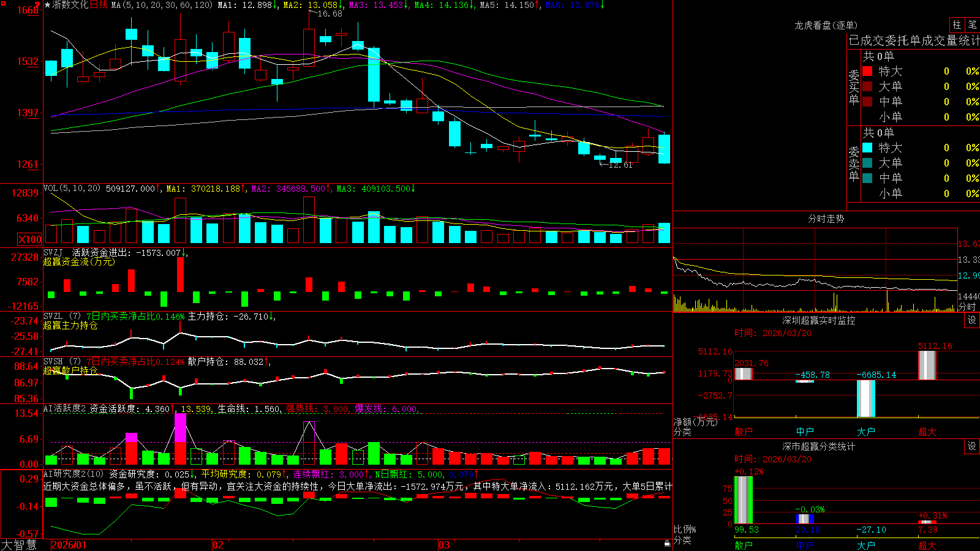Click the 2031.76 散户 bar in the monitor chart

(744, 373)
